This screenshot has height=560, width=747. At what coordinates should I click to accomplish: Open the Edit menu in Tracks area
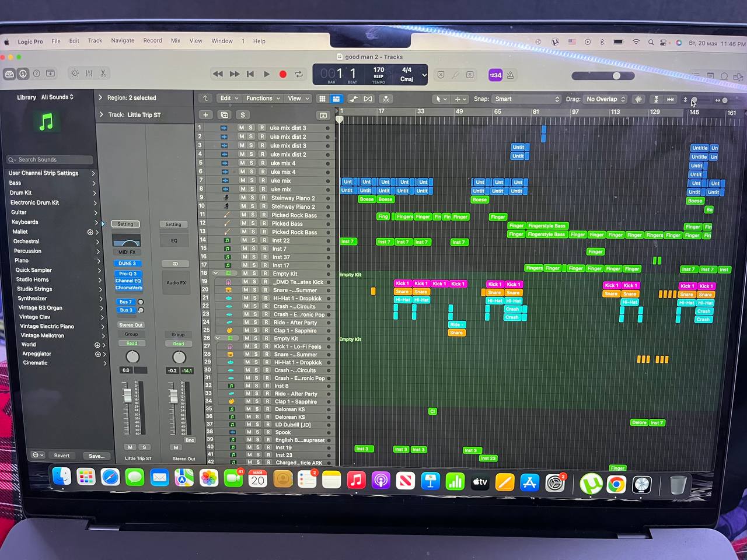click(x=228, y=99)
